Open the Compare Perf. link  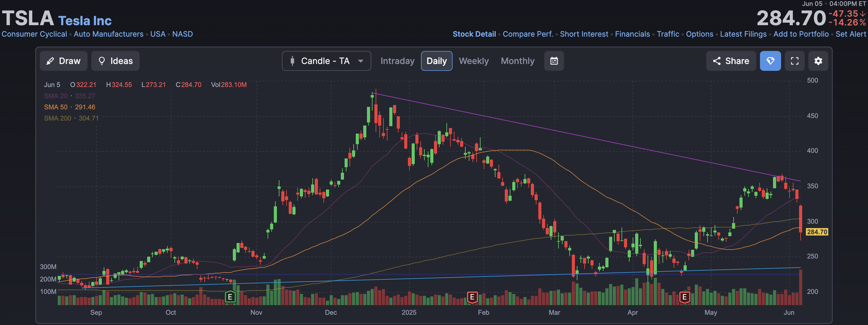pyautogui.click(x=528, y=34)
